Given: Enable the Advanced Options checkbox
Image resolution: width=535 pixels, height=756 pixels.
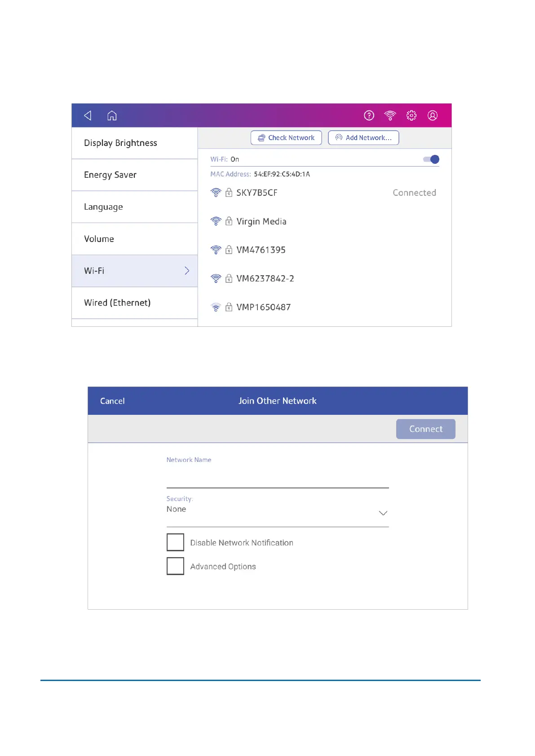Looking at the screenshot, I should click(x=175, y=566).
